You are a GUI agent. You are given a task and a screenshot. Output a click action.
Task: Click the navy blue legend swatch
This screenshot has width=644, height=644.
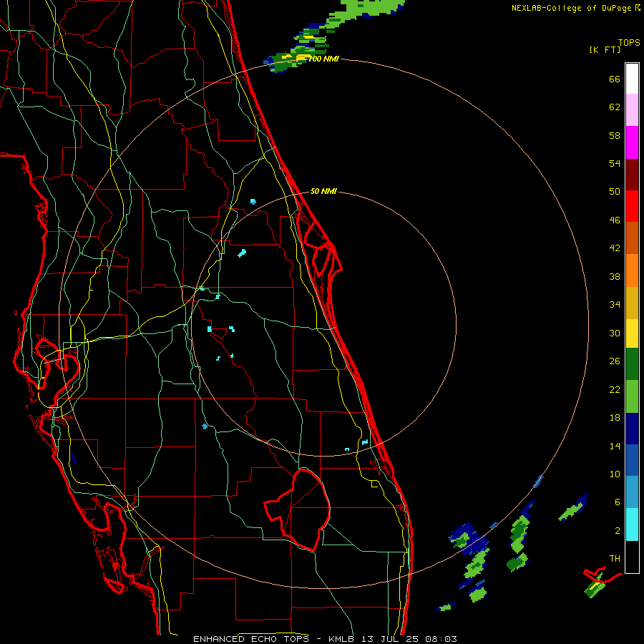(x=632, y=429)
